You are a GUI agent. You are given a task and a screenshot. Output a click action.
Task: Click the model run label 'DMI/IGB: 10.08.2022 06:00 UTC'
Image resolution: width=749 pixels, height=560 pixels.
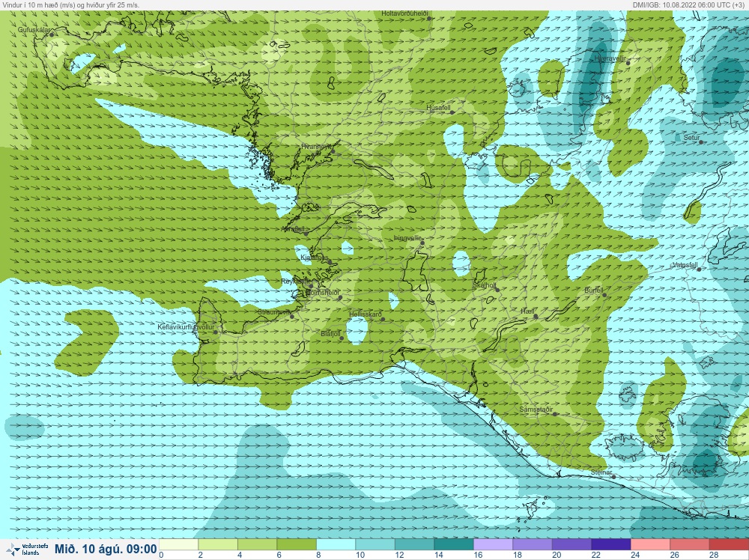point(683,4)
